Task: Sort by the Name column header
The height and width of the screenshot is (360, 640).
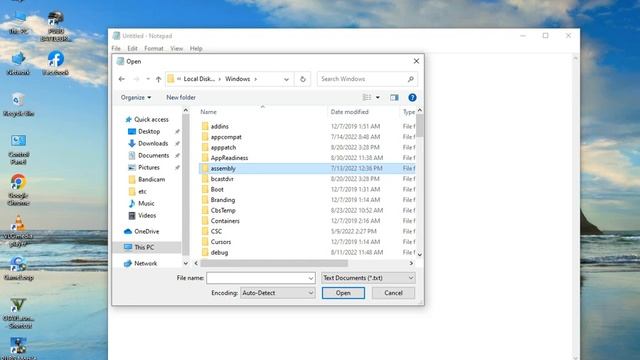Action: point(208,112)
